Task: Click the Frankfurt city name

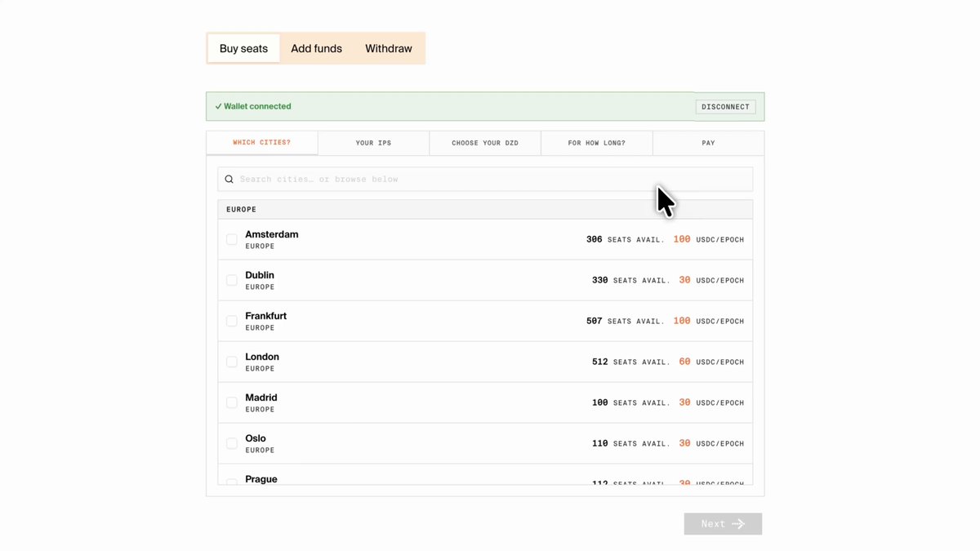Action: (266, 316)
